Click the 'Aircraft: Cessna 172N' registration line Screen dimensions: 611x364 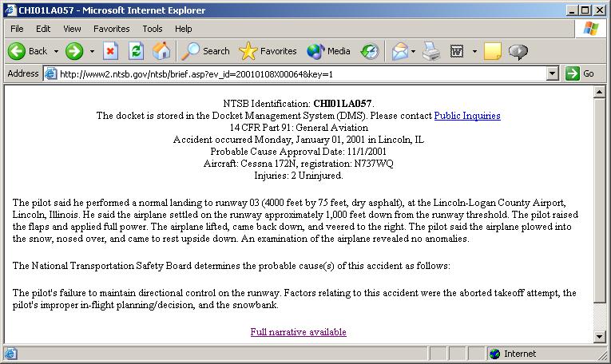pyautogui.click(x=299, y=164)
